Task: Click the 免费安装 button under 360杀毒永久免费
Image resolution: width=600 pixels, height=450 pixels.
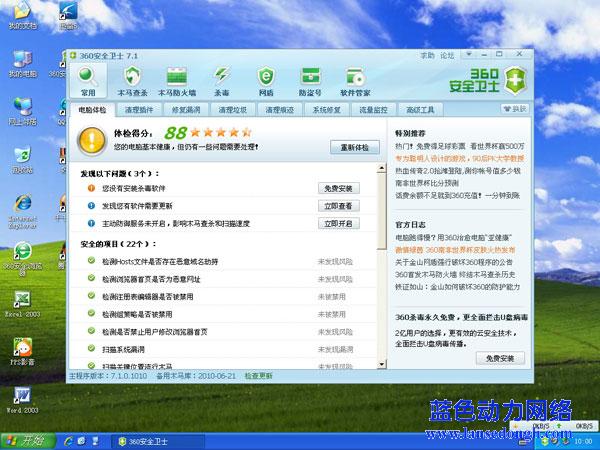Action: click(x=500, y=359)
